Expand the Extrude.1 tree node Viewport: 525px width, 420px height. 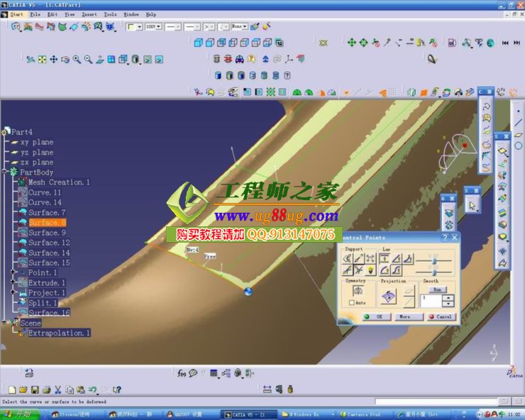coord(13,283)
